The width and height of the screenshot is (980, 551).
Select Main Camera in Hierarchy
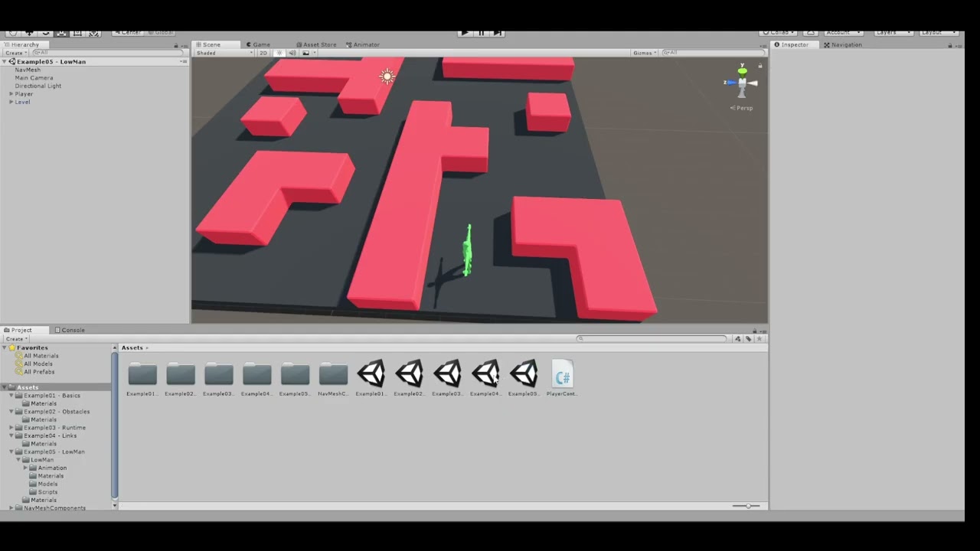coord(34,78)
